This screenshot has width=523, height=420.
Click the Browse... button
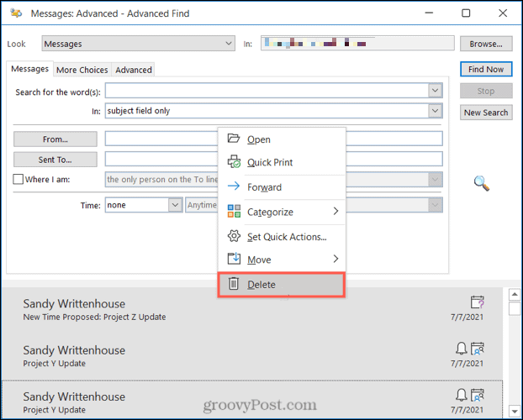click(486, 44)
